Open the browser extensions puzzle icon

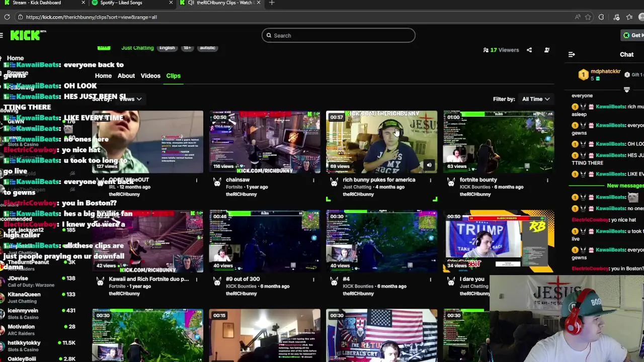601,17
